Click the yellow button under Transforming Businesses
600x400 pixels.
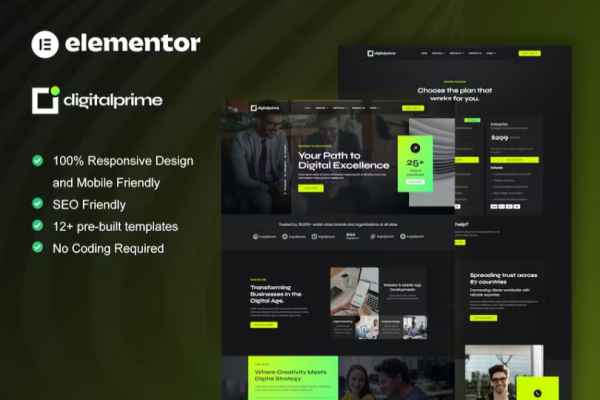(264, 325)
